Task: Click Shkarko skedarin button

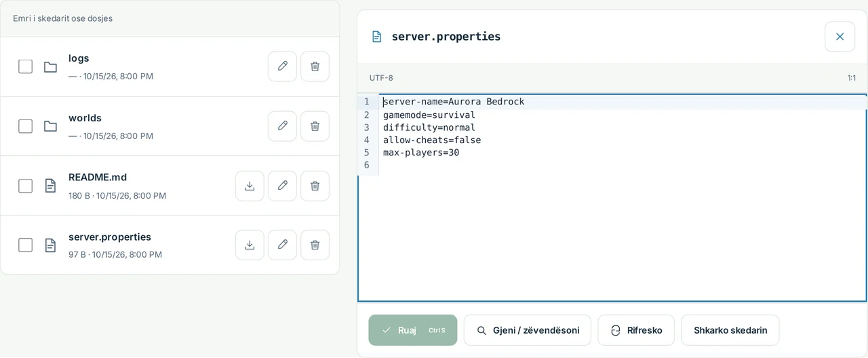Action: coord(730,330)
